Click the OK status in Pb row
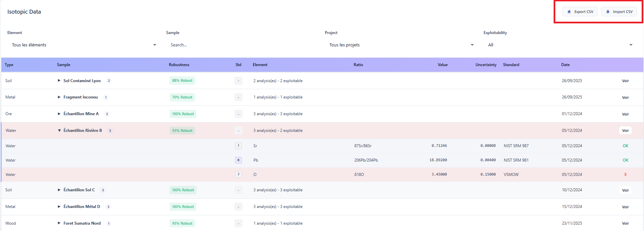The height and width of the screenshot is (231, 644). pyautogui.click(x=625, y=160)
